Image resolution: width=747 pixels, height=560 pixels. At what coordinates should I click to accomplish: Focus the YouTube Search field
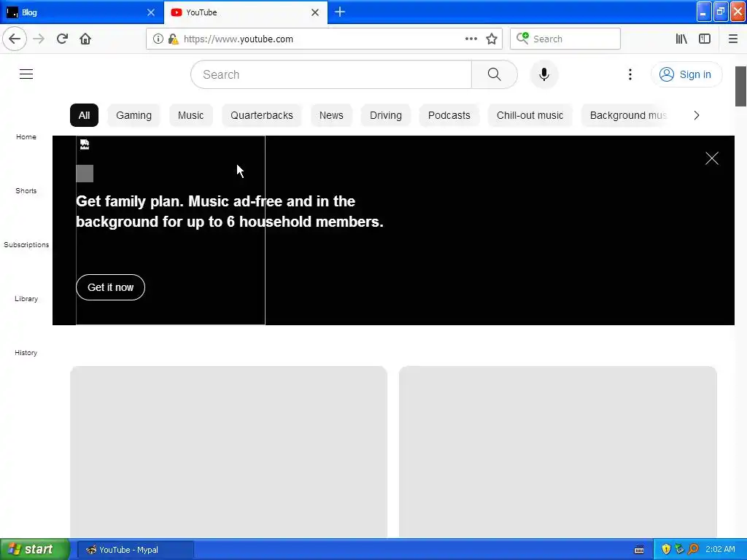pos(331,74)
